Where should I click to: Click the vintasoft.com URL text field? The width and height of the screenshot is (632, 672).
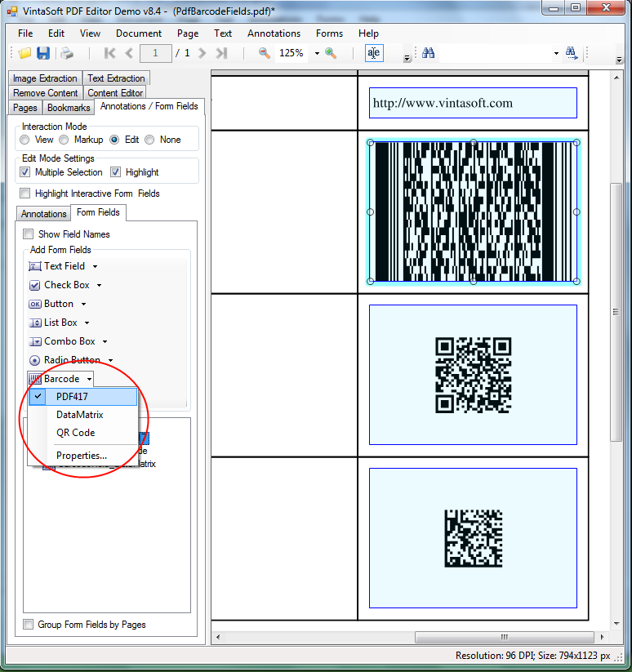pos(473,103)
